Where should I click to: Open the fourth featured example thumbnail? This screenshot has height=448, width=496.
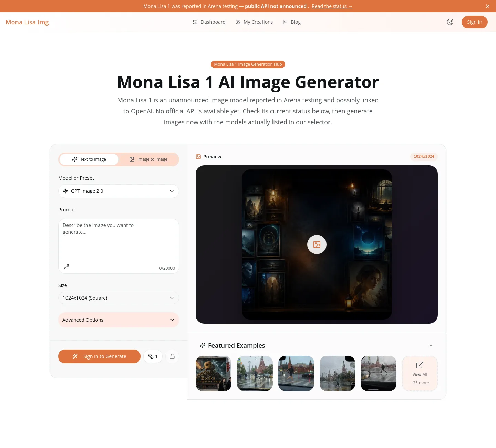[x=337, y=373]
